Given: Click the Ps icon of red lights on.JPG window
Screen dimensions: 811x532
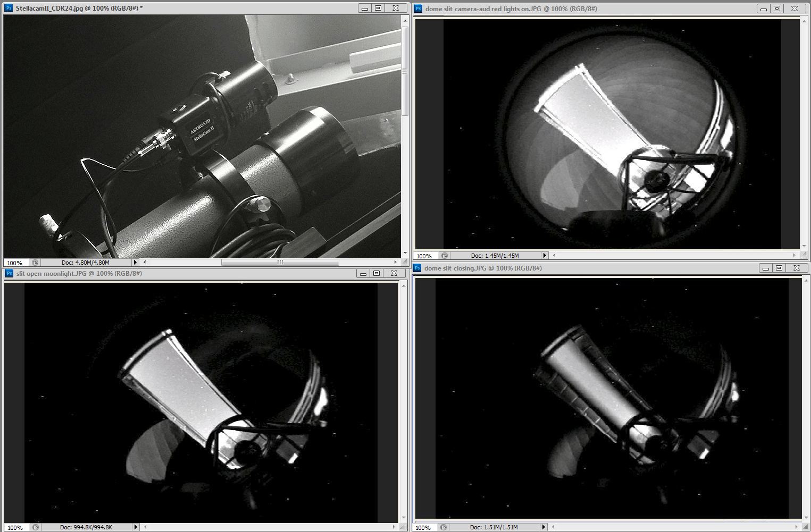Looking at the screenshot, I should click(x=418, y=9).
